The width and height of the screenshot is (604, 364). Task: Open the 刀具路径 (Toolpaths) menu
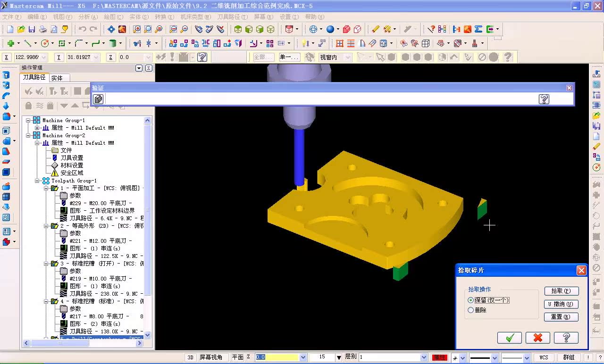232,17
